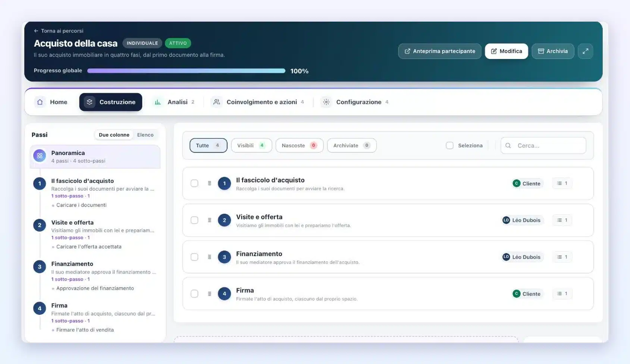Open sub-steps list icon for Visite e offerta
The image size is (630, 364).
tap(562, 220)
